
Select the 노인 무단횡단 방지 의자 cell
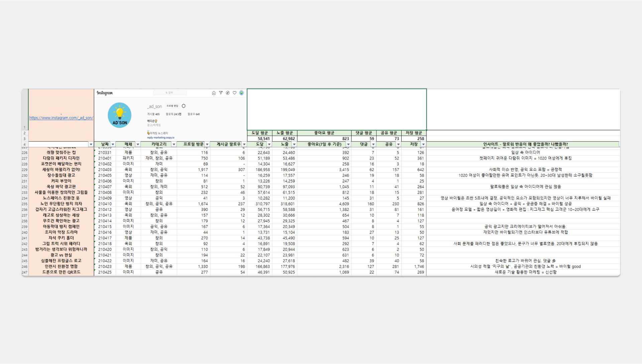coord(61,204)
